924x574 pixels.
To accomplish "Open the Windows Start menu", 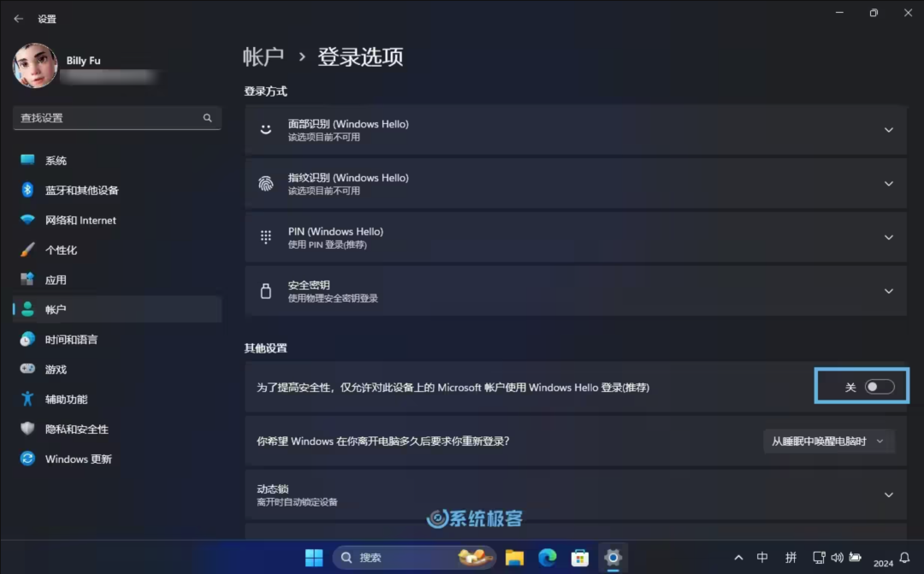I will (314, 558).
